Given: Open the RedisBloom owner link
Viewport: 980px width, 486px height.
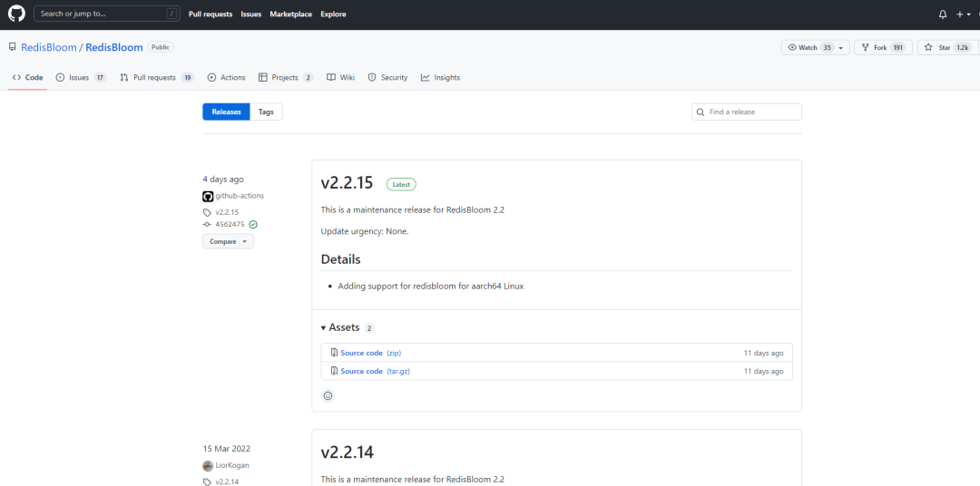Looking at the screenshot, I should point(49,47).
